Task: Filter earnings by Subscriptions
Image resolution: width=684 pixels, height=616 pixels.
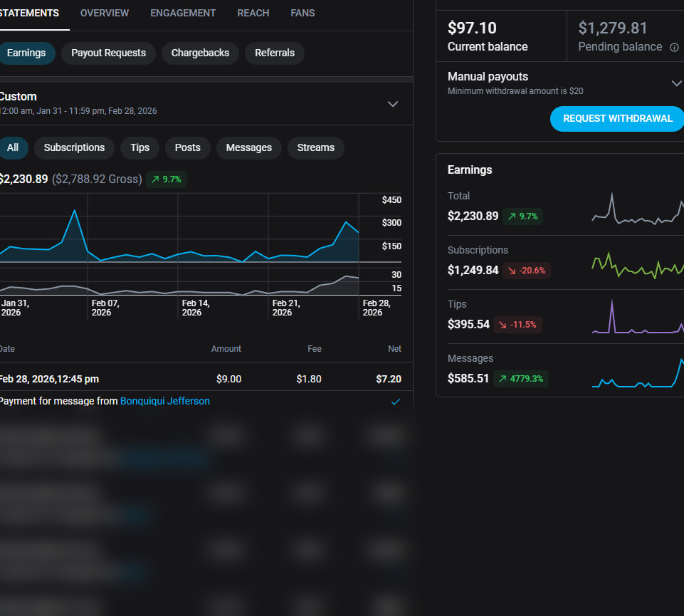Action: [x=74, y=148]
